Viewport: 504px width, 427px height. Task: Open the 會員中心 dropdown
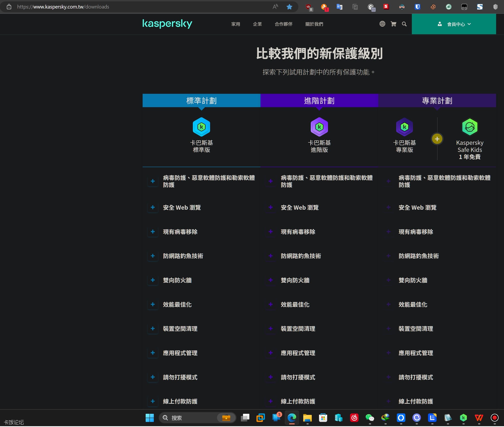pos(454,24)
